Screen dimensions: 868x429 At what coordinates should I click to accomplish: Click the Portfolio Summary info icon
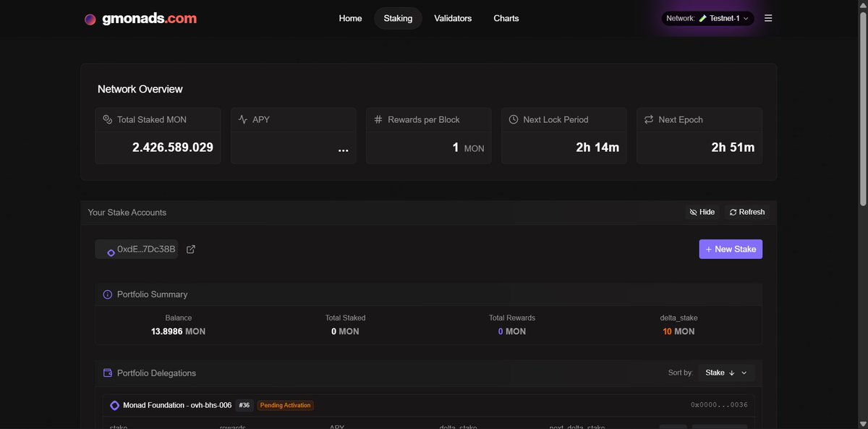click(108, 294)
